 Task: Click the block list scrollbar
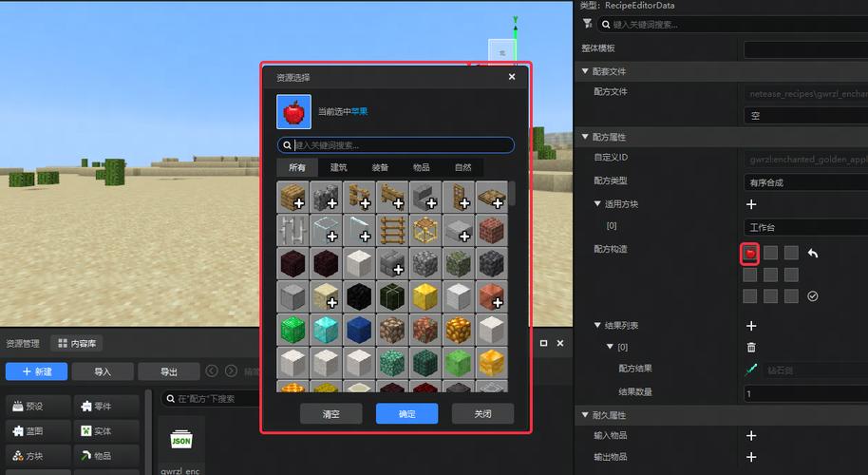(x=512, y=193)
